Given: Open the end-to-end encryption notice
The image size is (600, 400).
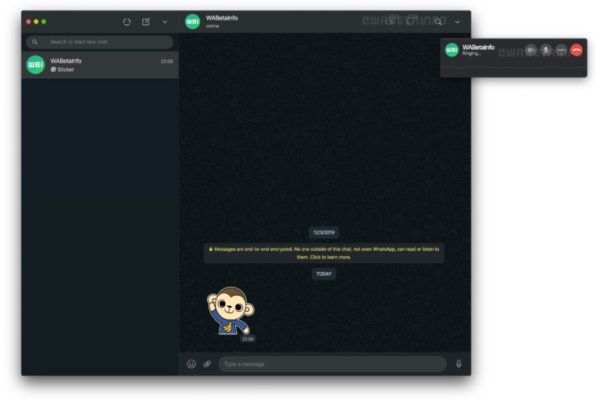Looking at the screenshot, I should [x=324, y=253].
